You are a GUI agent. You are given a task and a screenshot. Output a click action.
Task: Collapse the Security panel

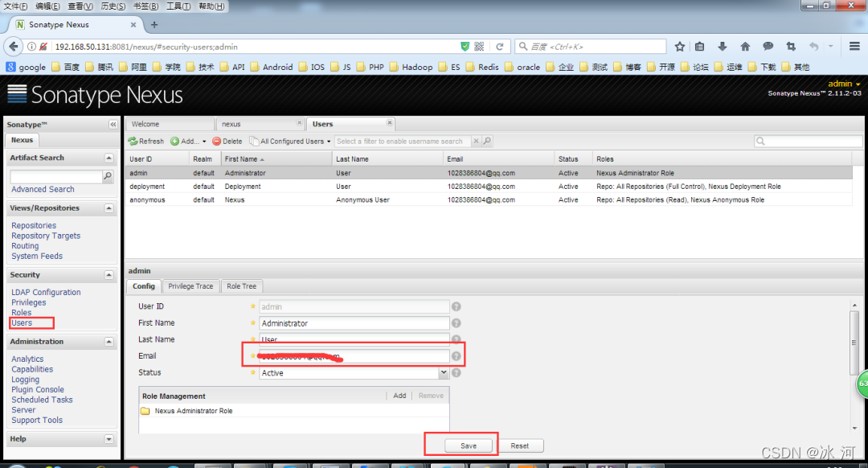(109, 275)
